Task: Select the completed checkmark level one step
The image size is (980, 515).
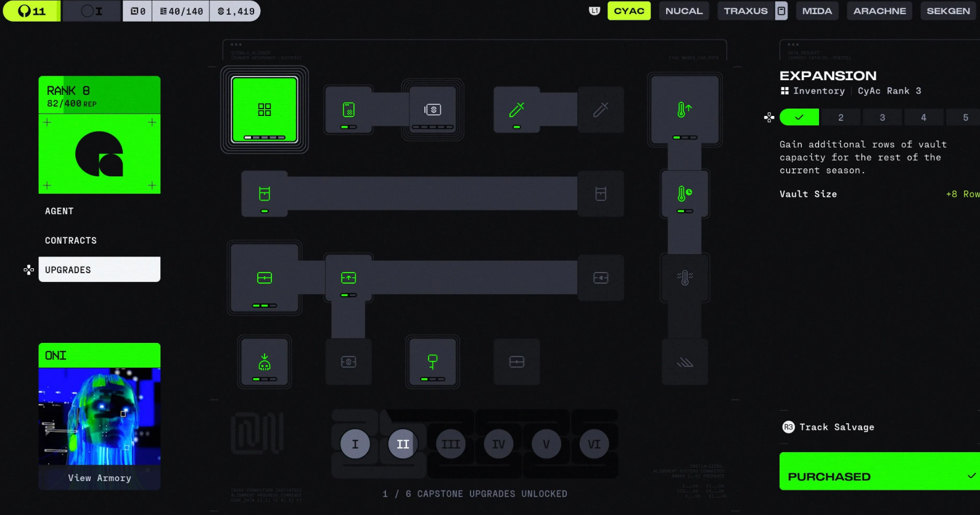Action: click(x=799, y=117)
